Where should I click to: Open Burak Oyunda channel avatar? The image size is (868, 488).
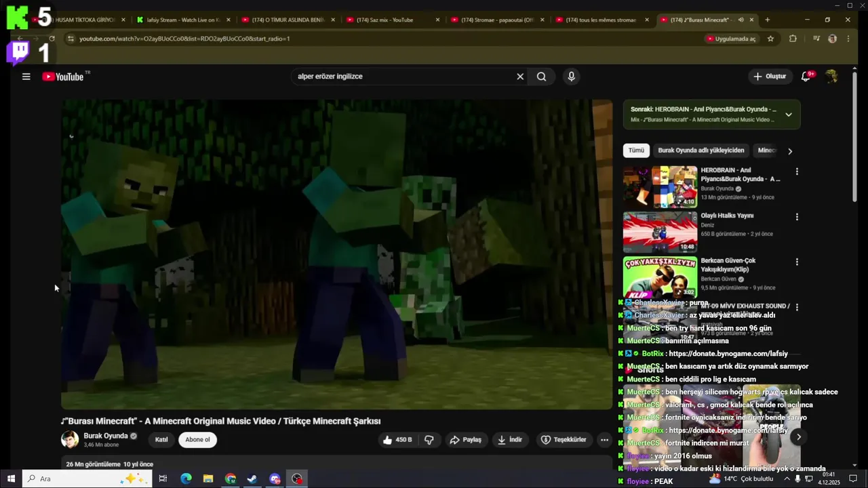click(x=70, y=440)
